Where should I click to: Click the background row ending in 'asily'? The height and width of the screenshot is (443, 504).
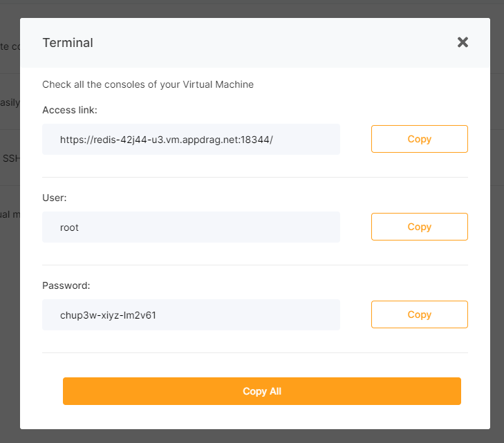coord(10,103)
